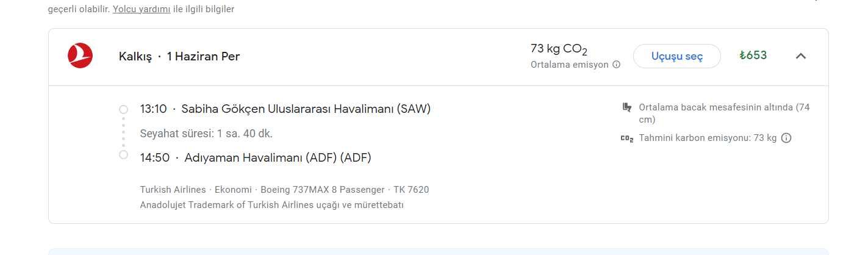Click the Seyahat süresi: 1 sa. 40 dk. text
This screenshot has width=868, height=255.
(206, 133)
